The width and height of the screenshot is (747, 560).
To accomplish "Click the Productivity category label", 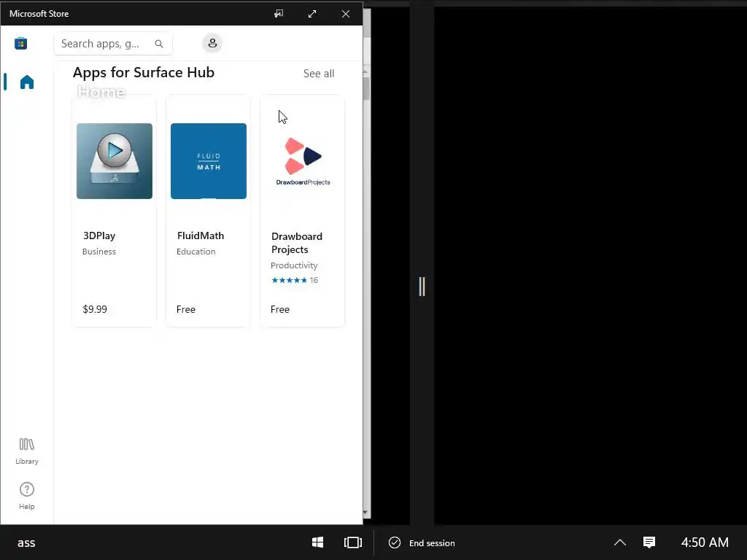I will [294, 265].
